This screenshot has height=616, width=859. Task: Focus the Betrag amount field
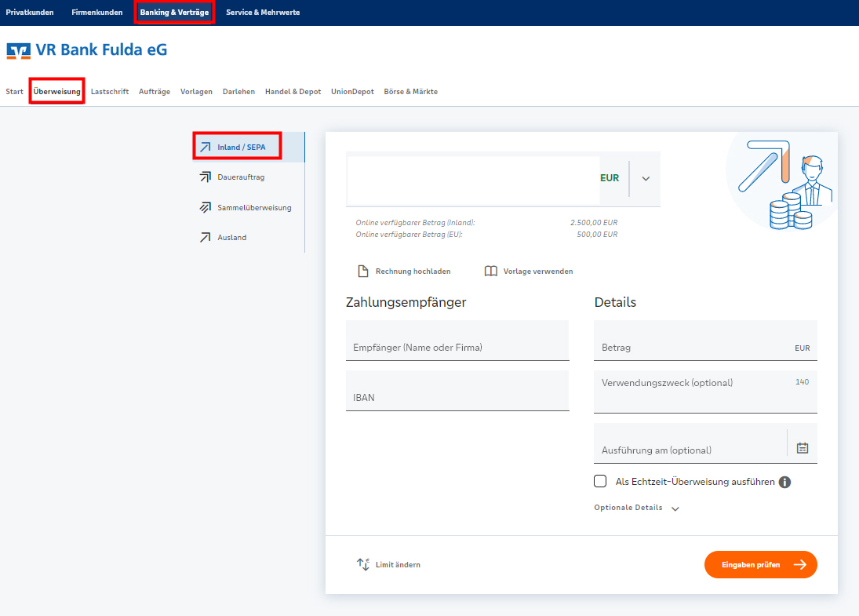point(705,341)
